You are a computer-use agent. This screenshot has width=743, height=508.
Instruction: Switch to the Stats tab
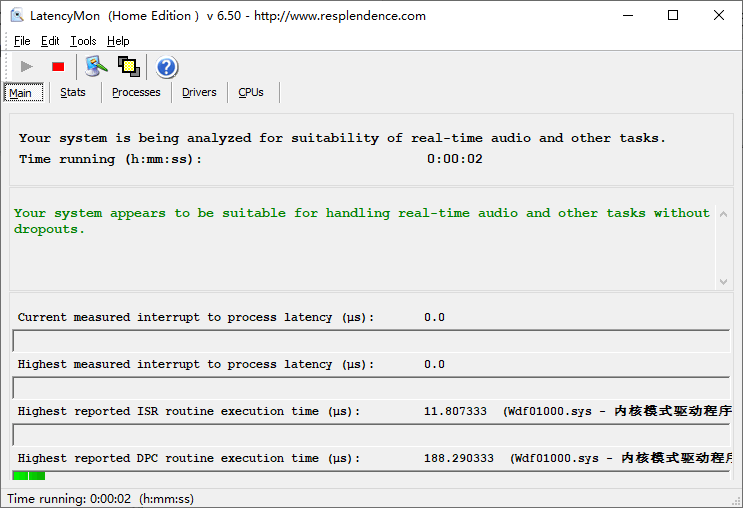pyautogui.click(x=73, y=92)
